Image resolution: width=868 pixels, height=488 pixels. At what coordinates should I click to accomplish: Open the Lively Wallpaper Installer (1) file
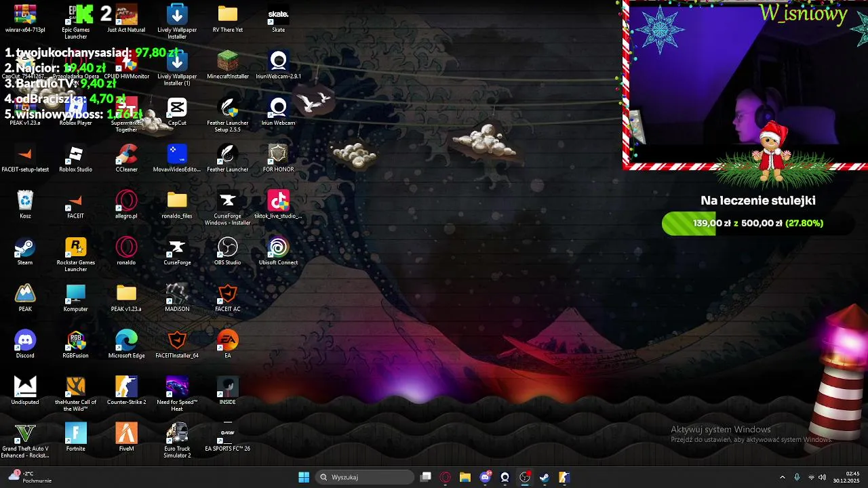click(x=177, y=68)
